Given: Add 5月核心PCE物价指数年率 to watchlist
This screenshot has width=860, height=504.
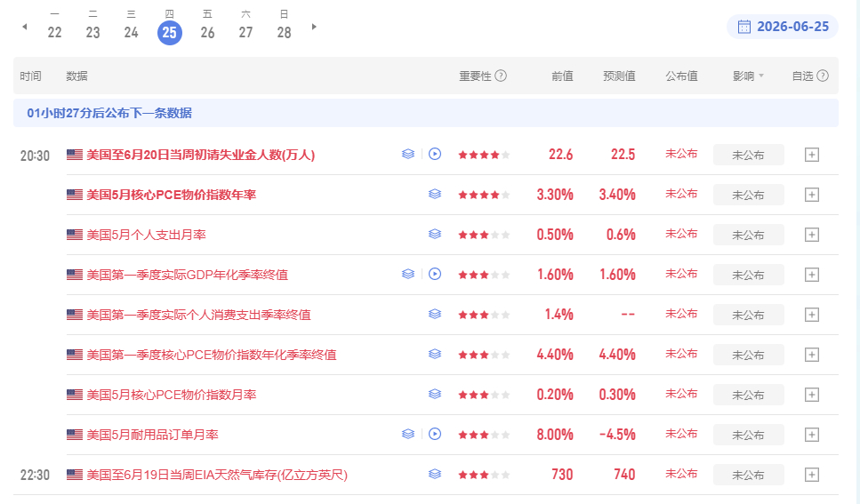Looking at the screenshot, I should [812, 195].
